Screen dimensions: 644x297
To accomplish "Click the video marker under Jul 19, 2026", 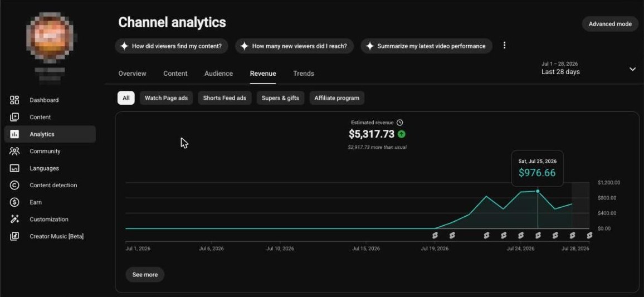I will click(435, 235).
